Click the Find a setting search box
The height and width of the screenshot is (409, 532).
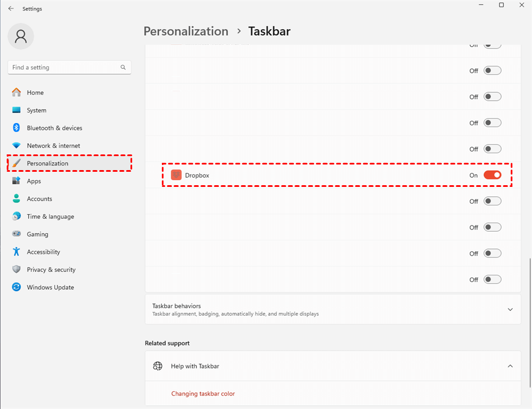pyautogui.click(x=64, y=67)
